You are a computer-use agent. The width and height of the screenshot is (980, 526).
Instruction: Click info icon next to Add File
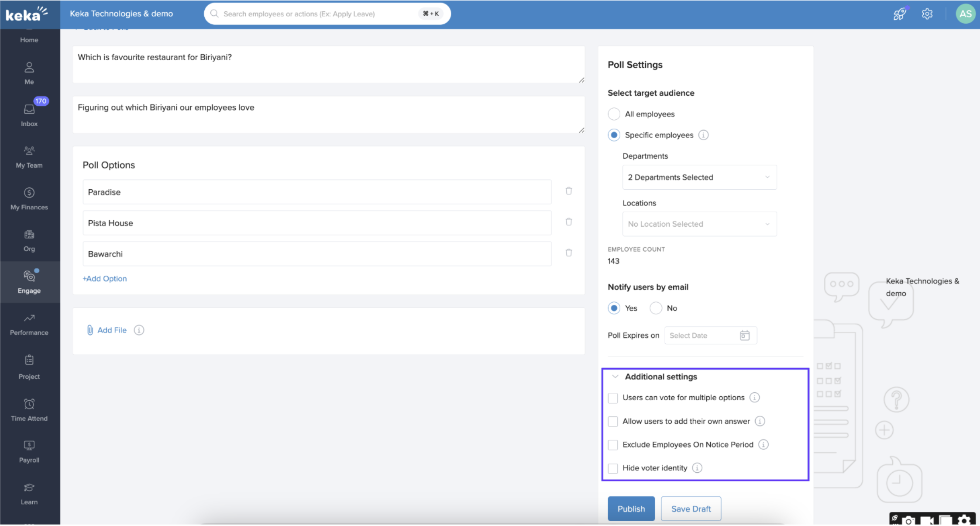[139, 330]
